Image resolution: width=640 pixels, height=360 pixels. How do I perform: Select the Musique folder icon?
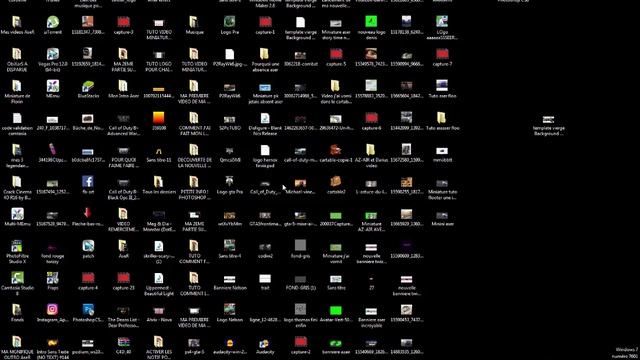194,22
